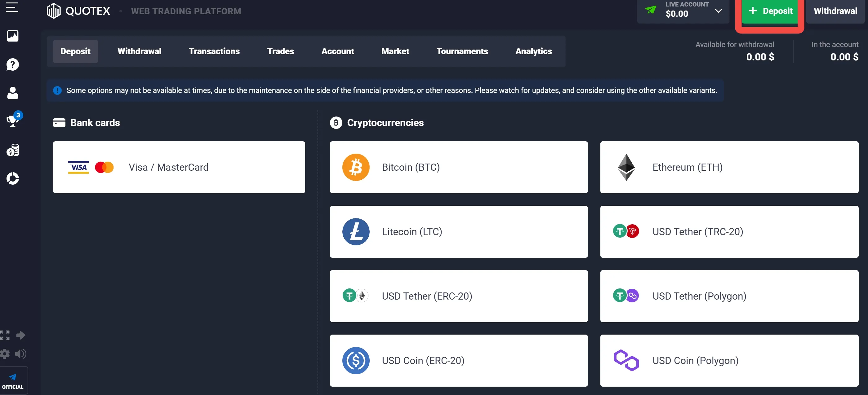
Task: Click the green Deposit button
Action: point(770,11)
